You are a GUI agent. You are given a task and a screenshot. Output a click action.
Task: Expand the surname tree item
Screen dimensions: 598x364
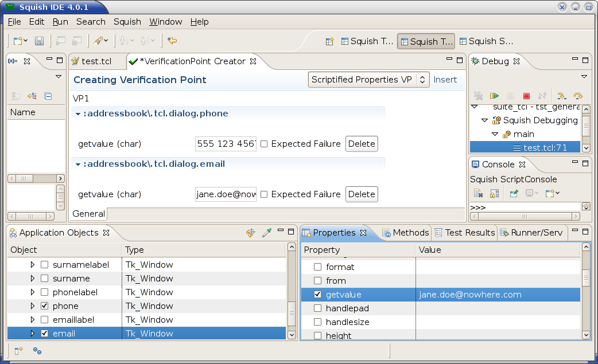pyautogui.click(x=33, y=279)
